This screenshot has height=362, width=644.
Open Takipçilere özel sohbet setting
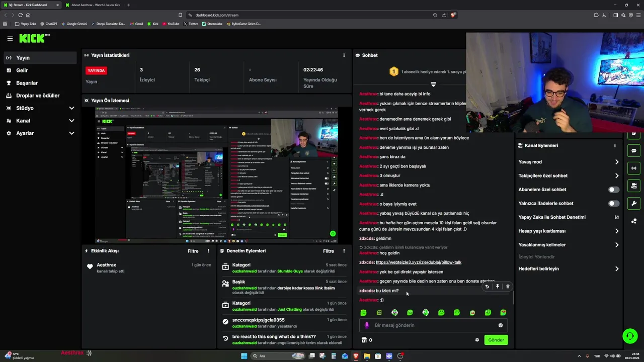569,175
